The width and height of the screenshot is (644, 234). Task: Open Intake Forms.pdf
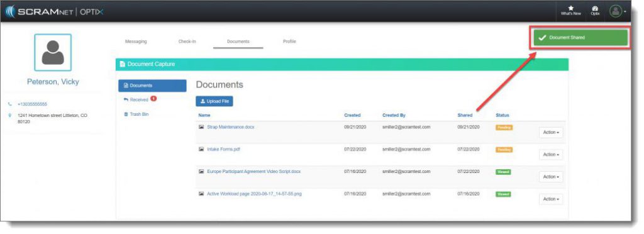point(223,150)
